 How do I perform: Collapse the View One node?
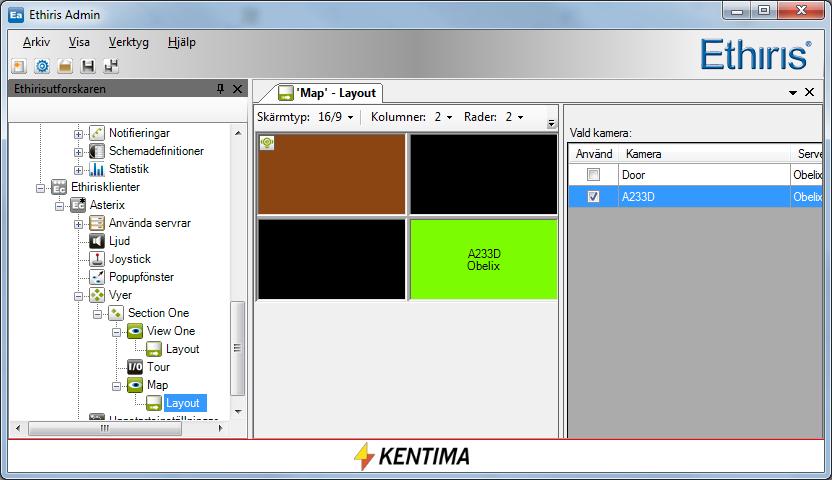click(x=116, y=333)
